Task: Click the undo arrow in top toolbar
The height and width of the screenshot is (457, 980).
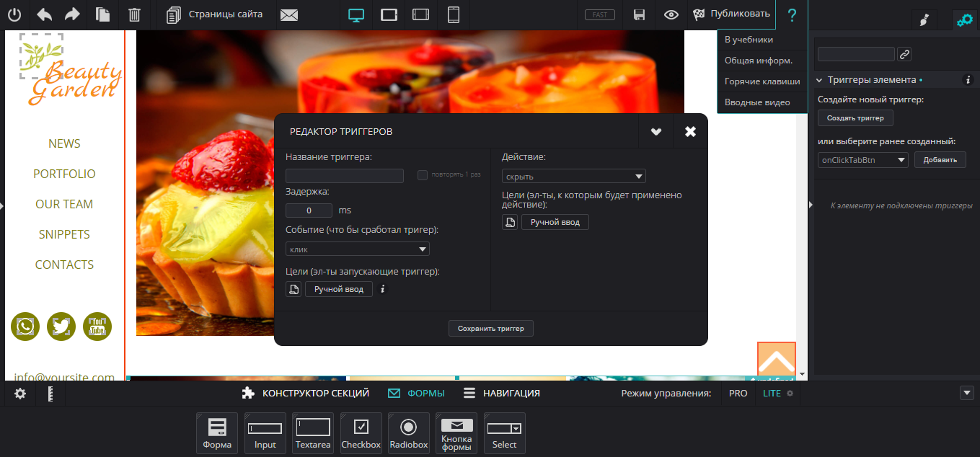Action: coord(44,14)
